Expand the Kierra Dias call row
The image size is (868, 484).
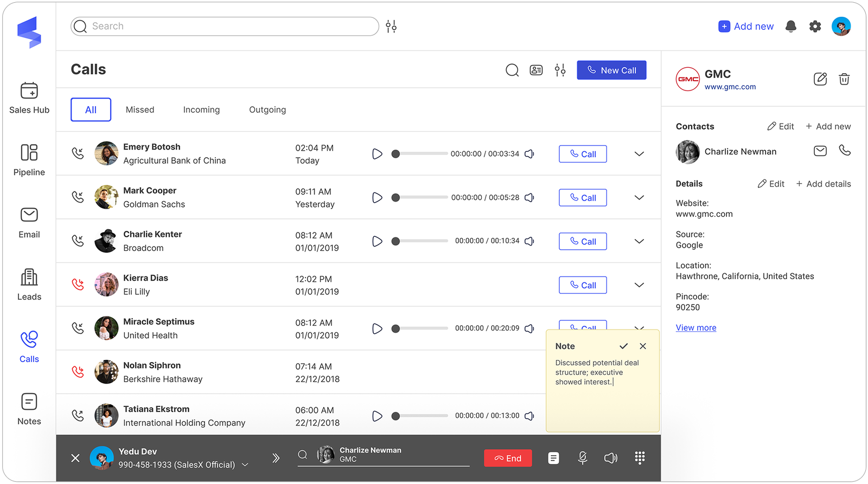click(639, 285)
